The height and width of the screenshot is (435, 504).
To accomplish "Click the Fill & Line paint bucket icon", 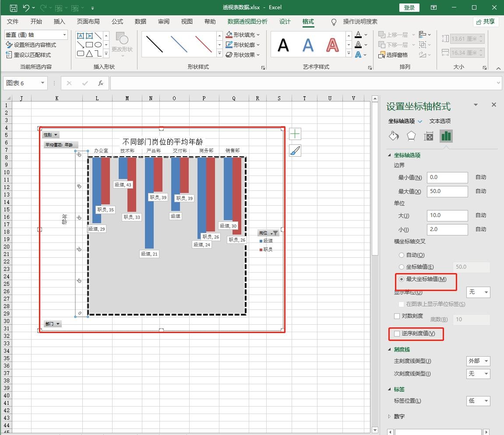I will point(394,136).
